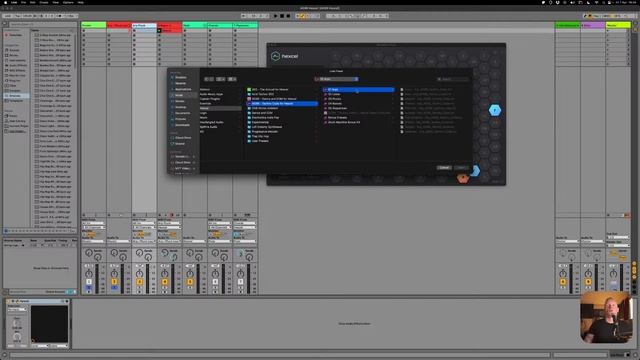Toggle solo on the second track
The width and height of the screenshot is (640, 360).
pyautogui.click(x=114, y=288)
